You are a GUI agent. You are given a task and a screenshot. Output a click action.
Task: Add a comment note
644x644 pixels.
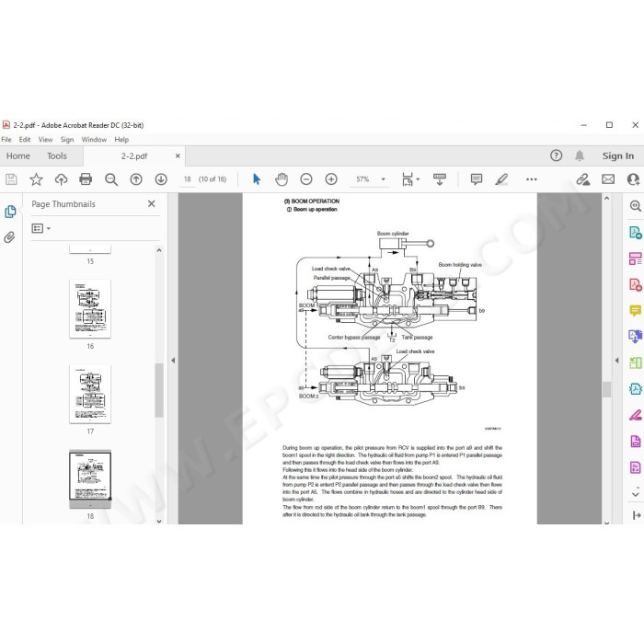click(477, 179)
